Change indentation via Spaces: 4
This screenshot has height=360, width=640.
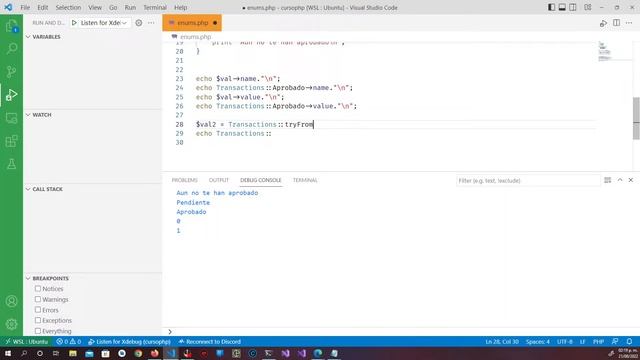[x=538, y=341]
